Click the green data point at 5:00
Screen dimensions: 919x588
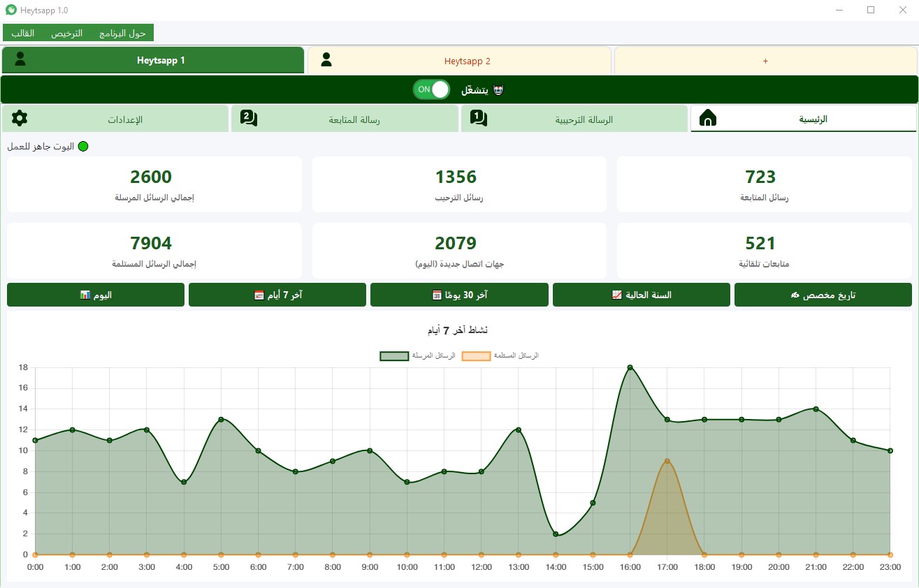[x=221, y=420]
